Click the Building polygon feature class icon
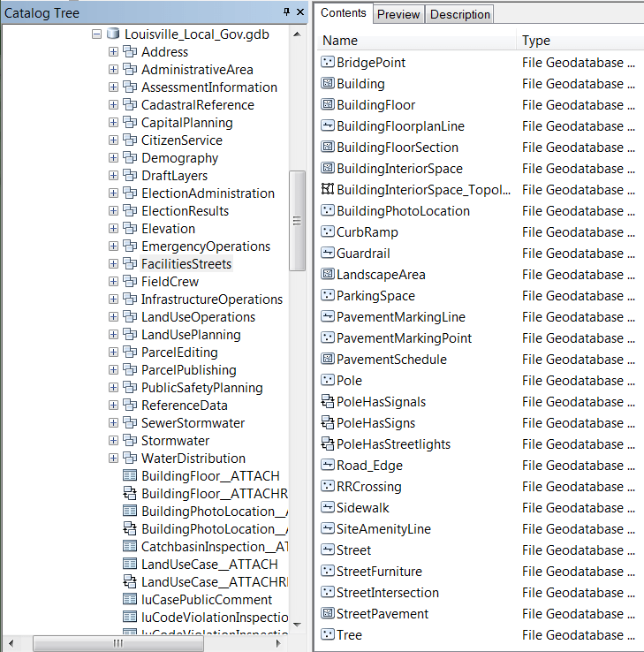The height and width of the screenshot is (652, 644). pyautogui.click(x=328, y=83)
